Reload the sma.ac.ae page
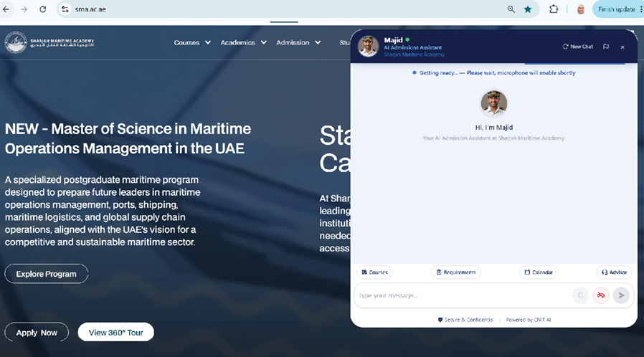Screen dimensions: 644x357 (x=43, y=9)
